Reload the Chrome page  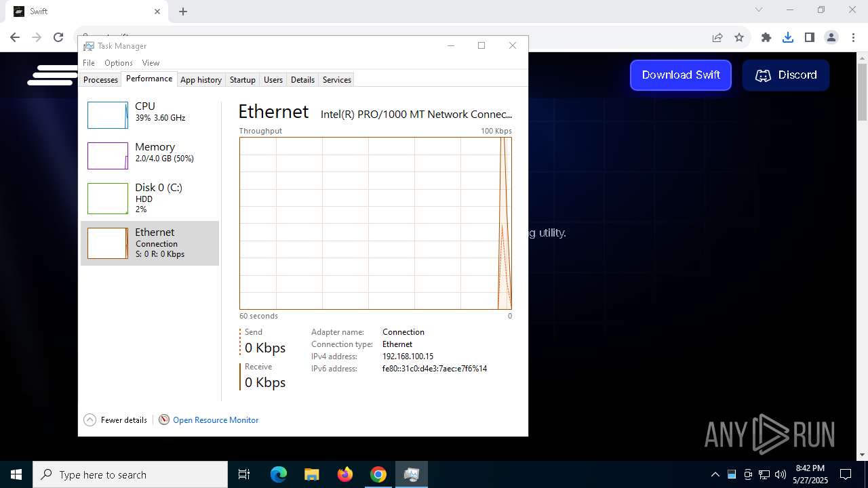(x=58, y=37)
